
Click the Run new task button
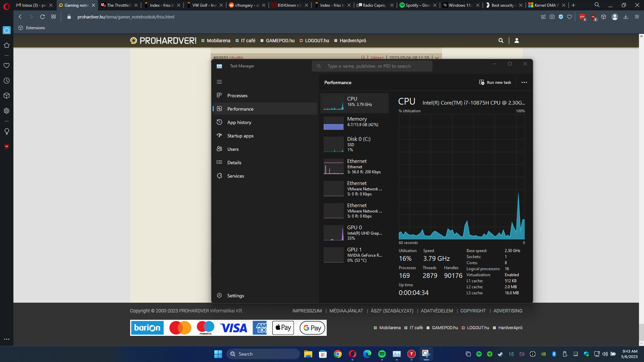point(495,82)
